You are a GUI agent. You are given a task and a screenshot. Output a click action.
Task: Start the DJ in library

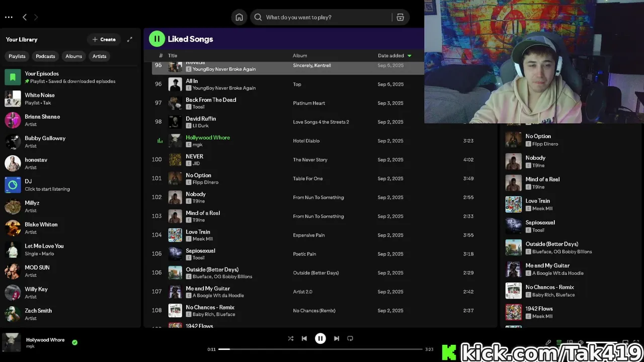70,185
